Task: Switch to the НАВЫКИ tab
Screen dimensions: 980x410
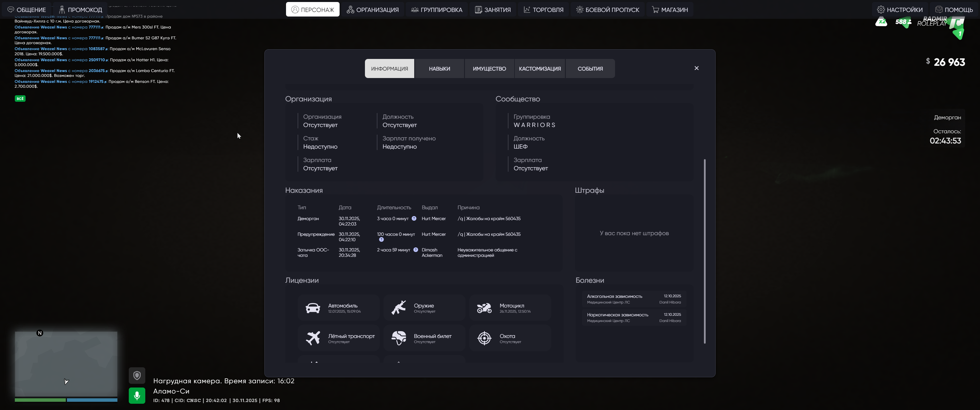Action: tap(439, 68)
